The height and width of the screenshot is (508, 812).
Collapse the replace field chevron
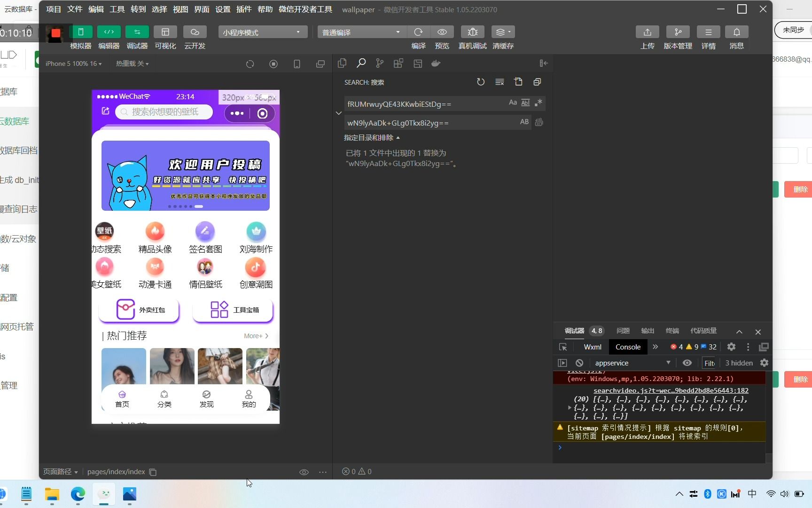click(x=338, y=113)
